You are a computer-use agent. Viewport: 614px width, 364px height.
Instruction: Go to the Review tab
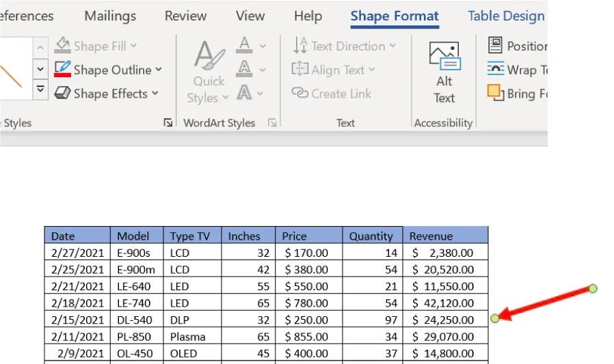[x=185, y=16]
